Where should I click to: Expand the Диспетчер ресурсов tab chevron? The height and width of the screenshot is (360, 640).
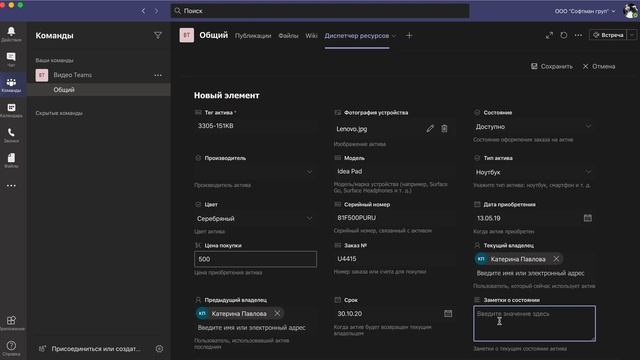click(x=394, y=36)
